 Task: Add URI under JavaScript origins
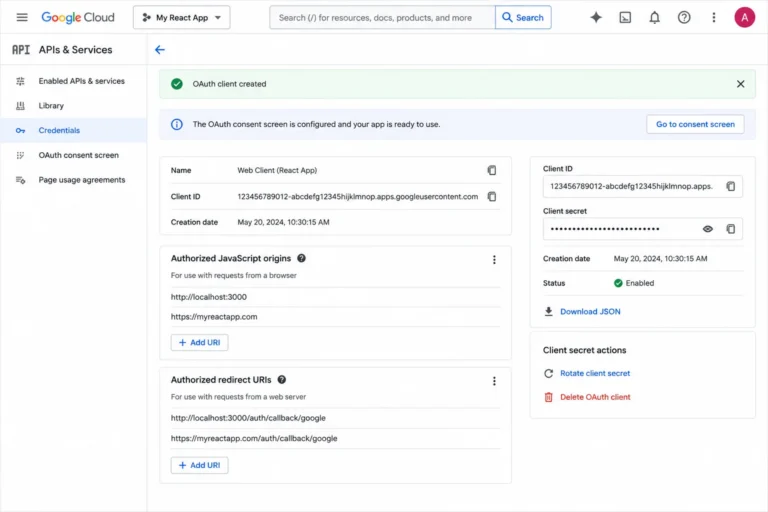pos(199,342)
